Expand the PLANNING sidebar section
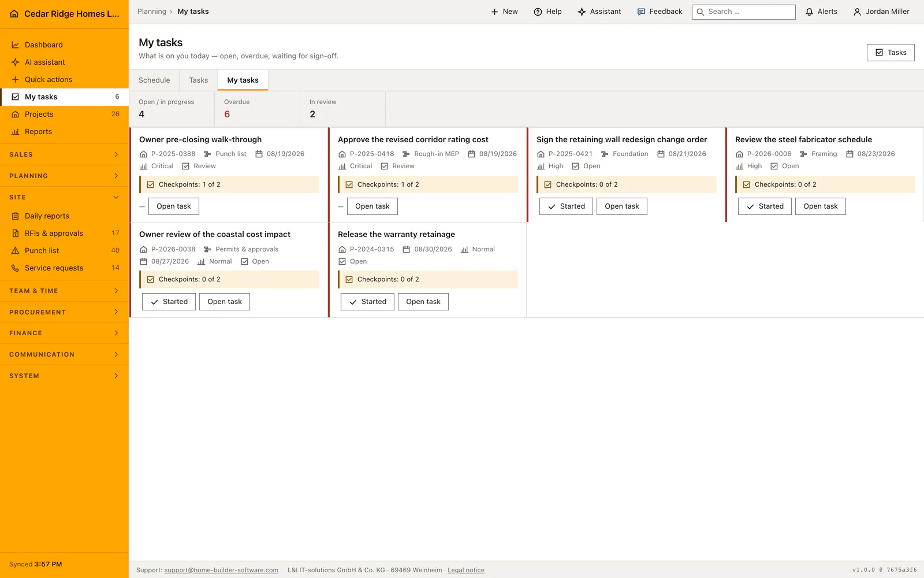This screenshot has width=924, height=578. coord(64,176)
